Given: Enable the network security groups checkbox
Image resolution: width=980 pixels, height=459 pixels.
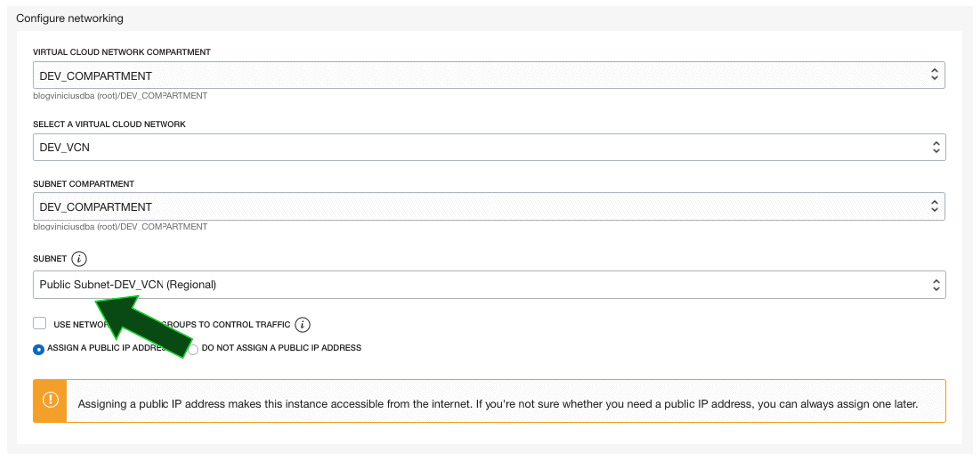Looking at the screenshot, I should click(40, 323).
